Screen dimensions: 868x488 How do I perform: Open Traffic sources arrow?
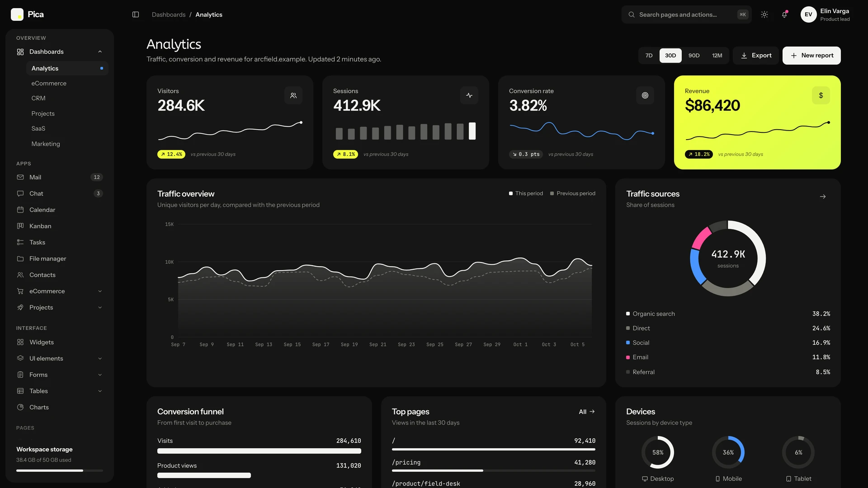point(823,197)
